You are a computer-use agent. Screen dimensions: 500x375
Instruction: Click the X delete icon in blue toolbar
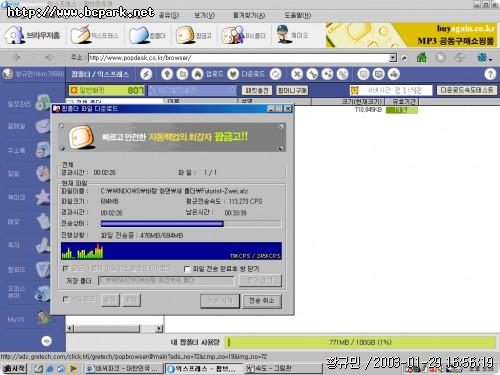pos(297,74)
